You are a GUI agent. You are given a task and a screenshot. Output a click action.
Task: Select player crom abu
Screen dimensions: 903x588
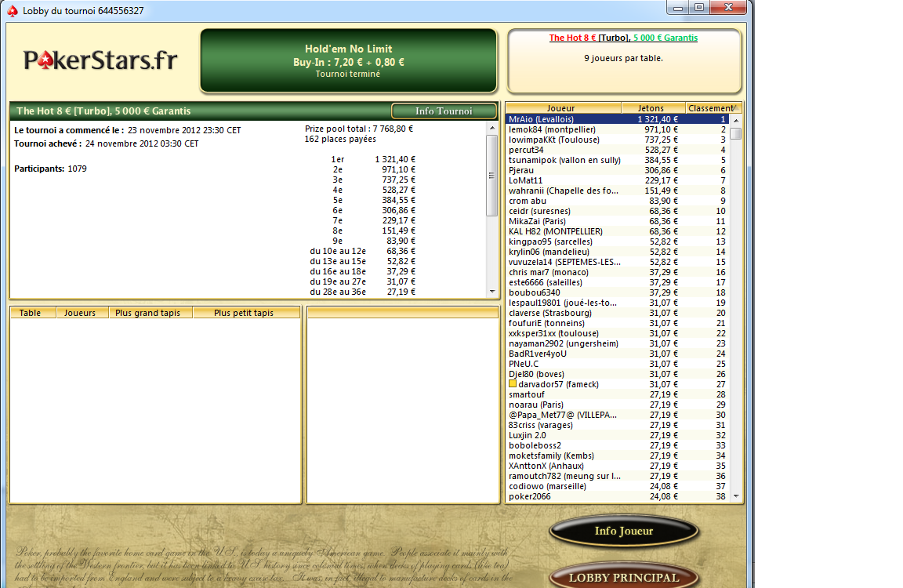[617, 201]
